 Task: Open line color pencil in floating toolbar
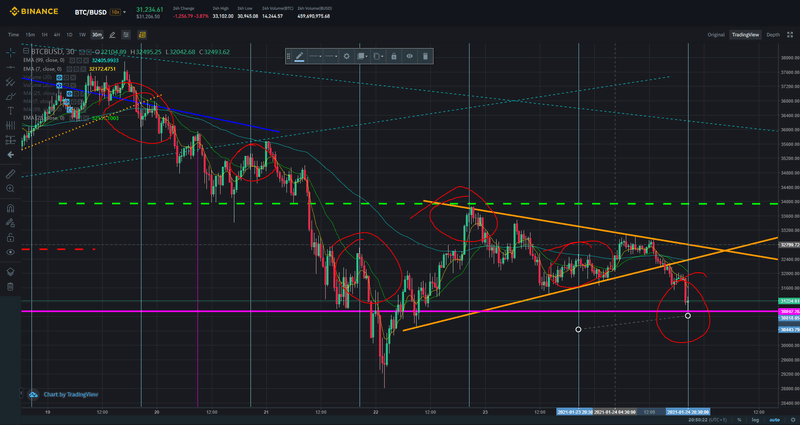pyautogui.click(x=299, y=56)
